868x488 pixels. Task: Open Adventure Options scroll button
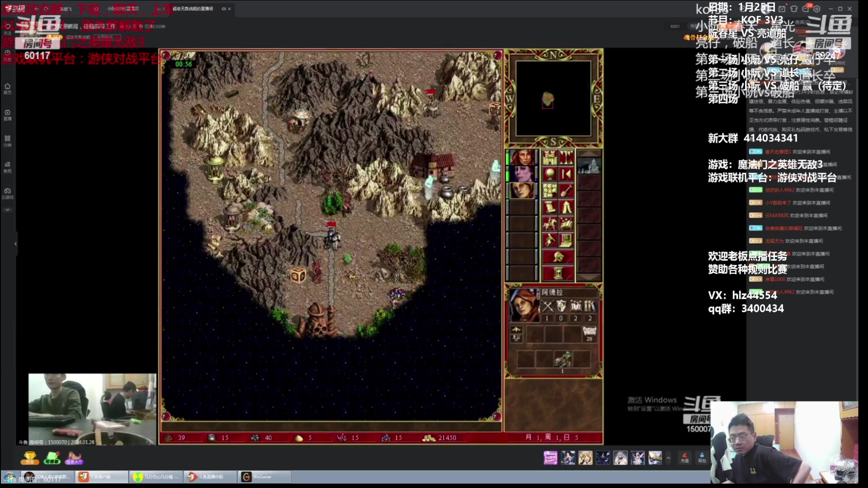[550, 207]
